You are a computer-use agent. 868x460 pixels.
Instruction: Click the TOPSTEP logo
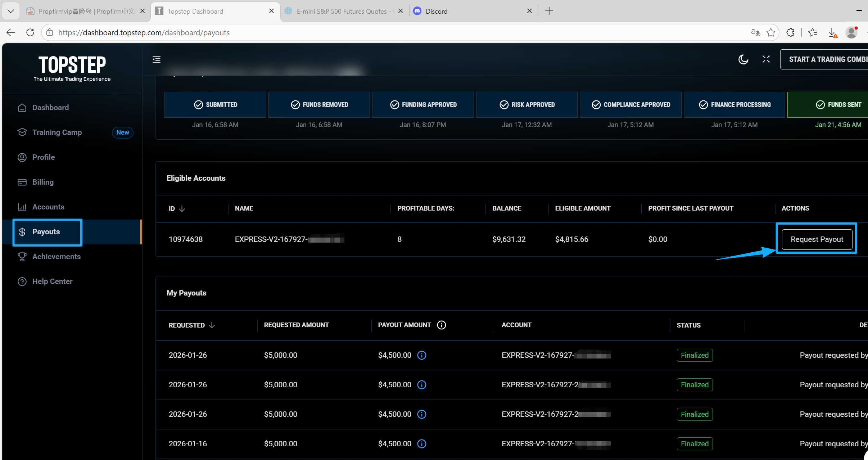click(72, 68)
